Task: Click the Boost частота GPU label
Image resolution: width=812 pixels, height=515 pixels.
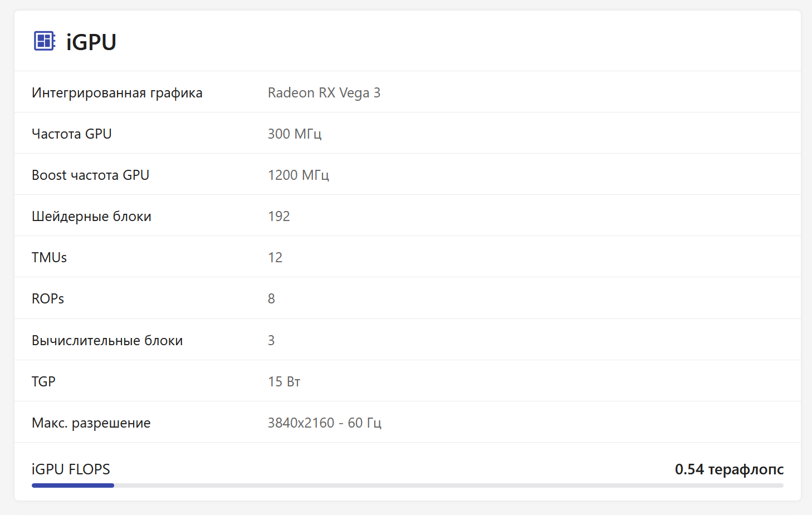Action: tap(90, 175)
